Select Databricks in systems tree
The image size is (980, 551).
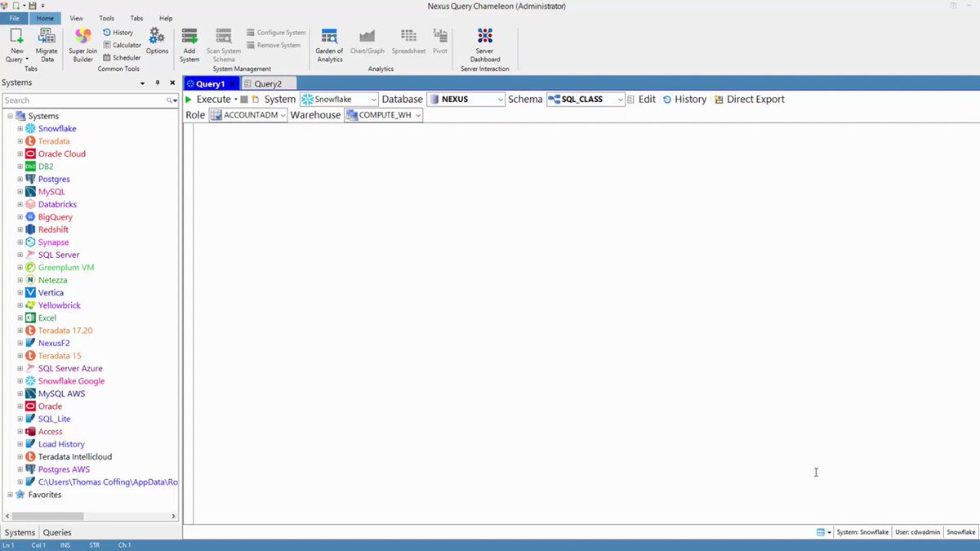[x=57, y=204]
